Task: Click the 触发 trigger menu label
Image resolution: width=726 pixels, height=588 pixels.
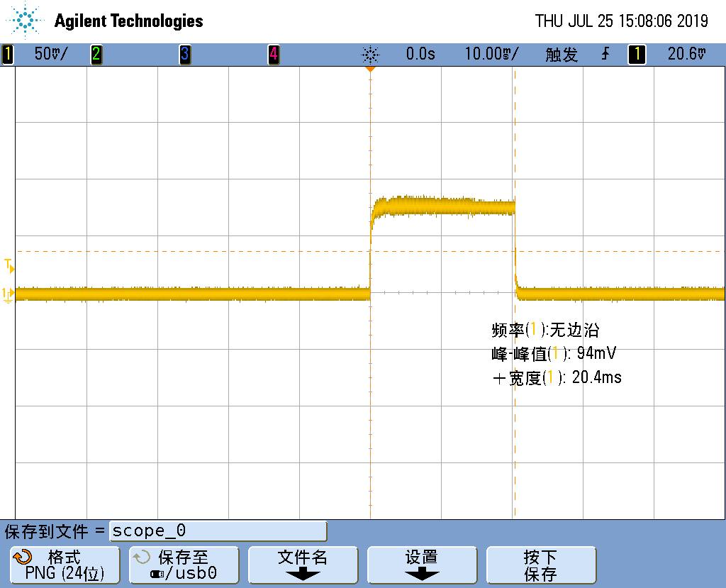Action: 561,53
